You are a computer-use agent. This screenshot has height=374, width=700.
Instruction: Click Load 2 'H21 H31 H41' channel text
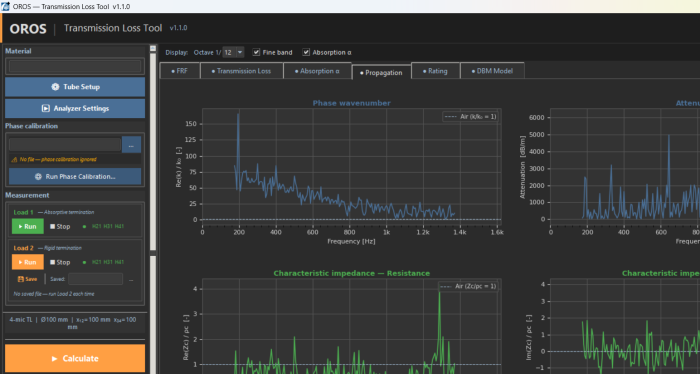click(108, 262)
